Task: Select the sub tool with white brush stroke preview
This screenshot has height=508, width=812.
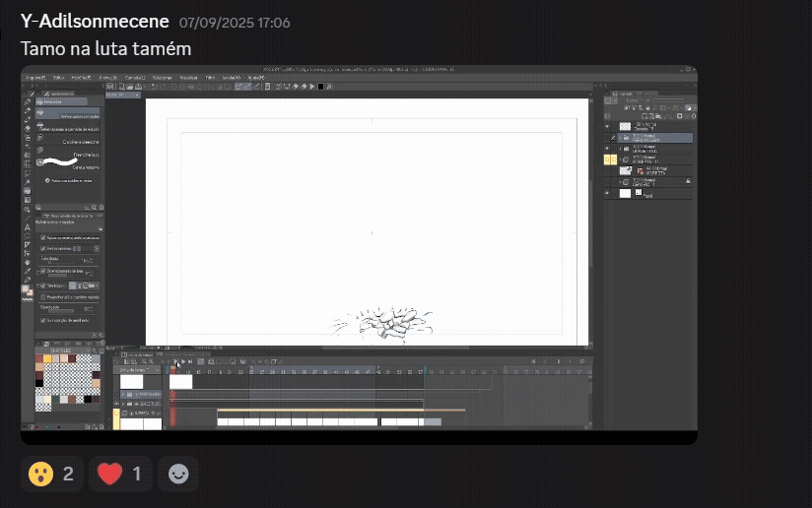Action: point(68,164)
